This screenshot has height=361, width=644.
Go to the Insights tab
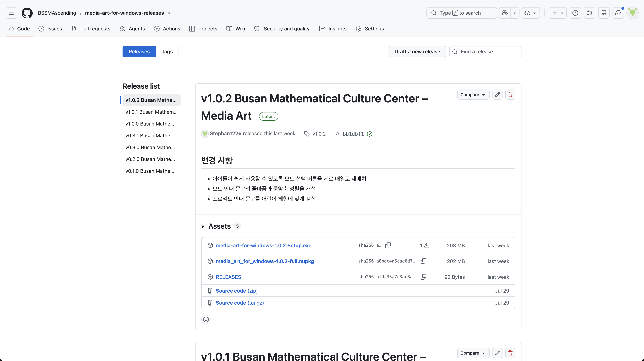point(333,29)
